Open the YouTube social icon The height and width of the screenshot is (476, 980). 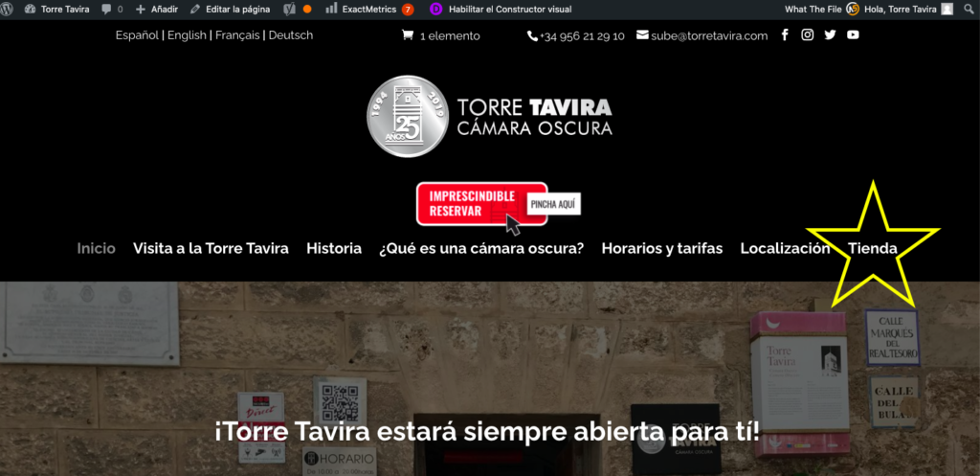[853, 35]
